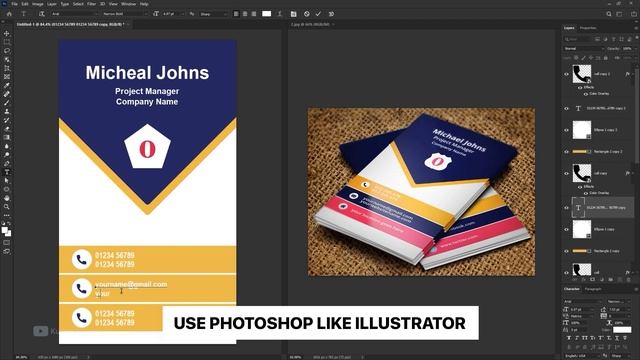640x360 pixels.
Task: Toggle the Character and Paragraph panels icon
Action: (x=293, y=14)
